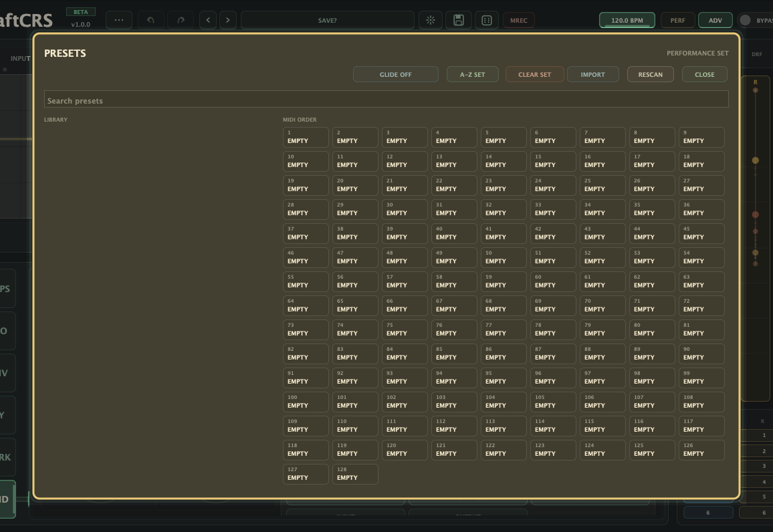Open the preset browser grid icon
This screenshot has height=532, width=773.
487,20
